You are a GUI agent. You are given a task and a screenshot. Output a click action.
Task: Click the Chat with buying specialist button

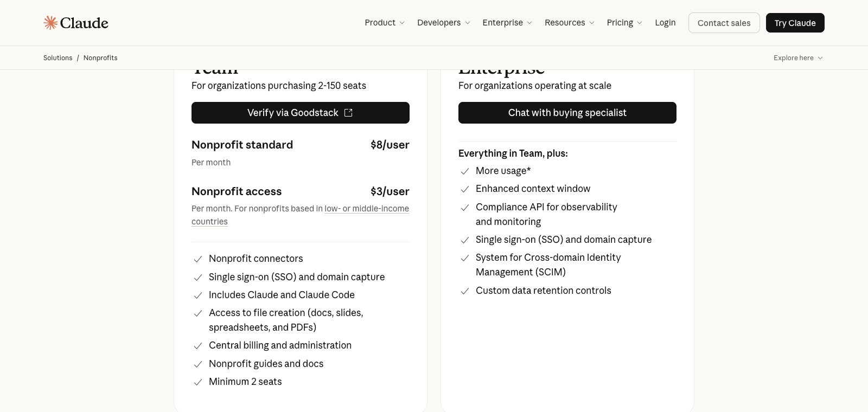click(x=567, y=113)
